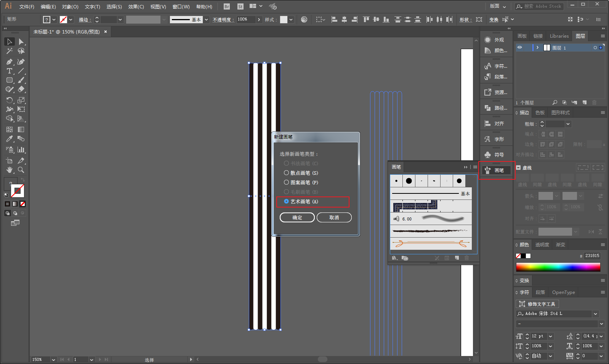The width and height of the screenshot is (609, 364).
Task: Select the Pen tool
Action: coord(10,62)
